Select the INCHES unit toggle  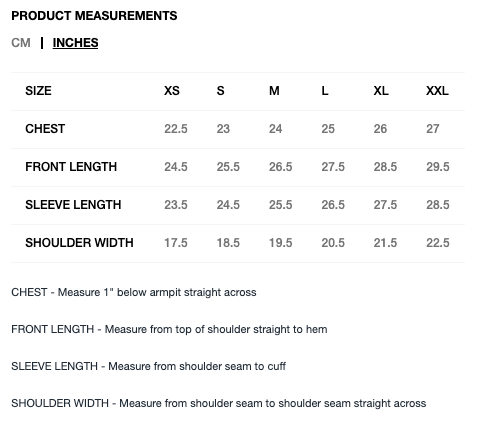[x=75, y=43]
